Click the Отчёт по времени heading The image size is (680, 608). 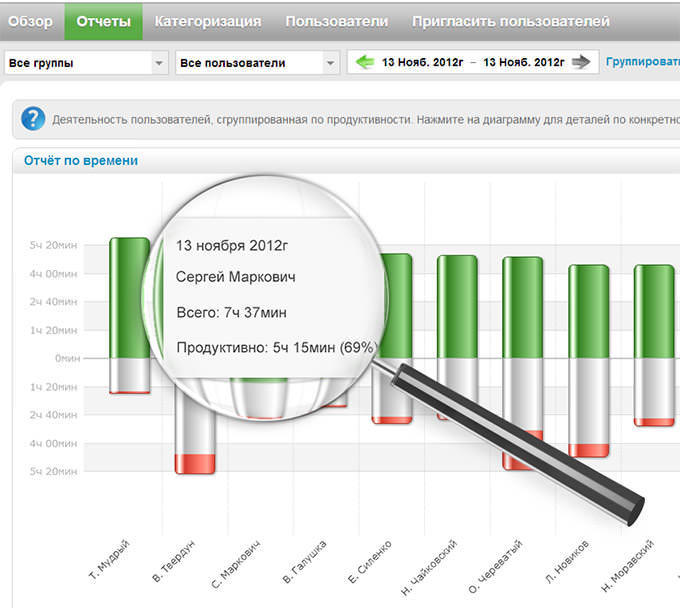point(80,161)
